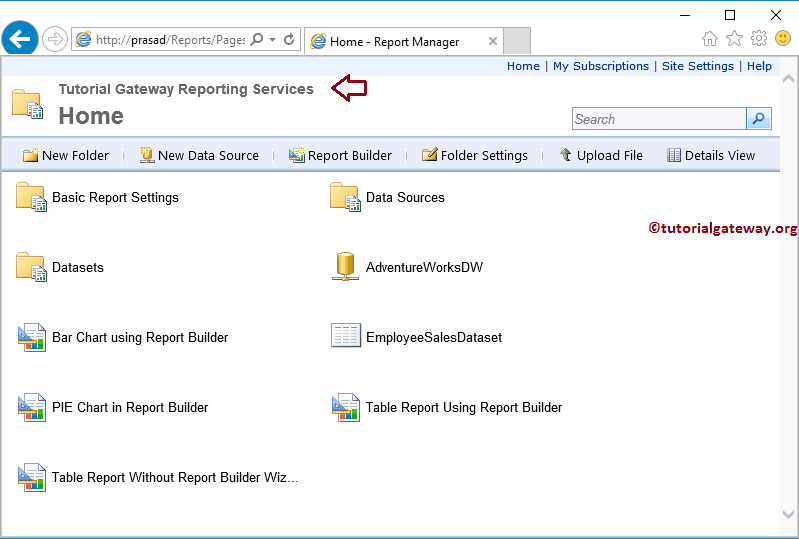799x539 pixels.
Task: Click Bar Chart using Report Builder report icon
Action: [x=32, y=337]
